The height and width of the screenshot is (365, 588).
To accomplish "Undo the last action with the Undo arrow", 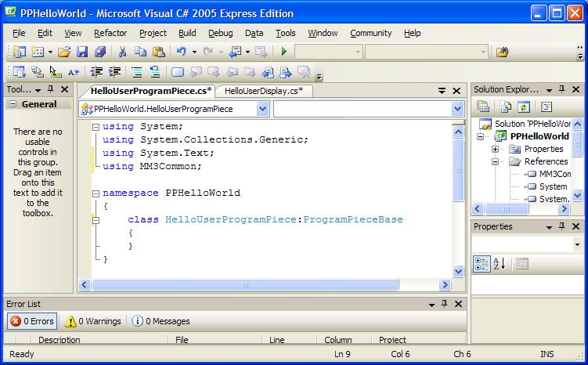I will pyautogui.click(x=182, y=52).
